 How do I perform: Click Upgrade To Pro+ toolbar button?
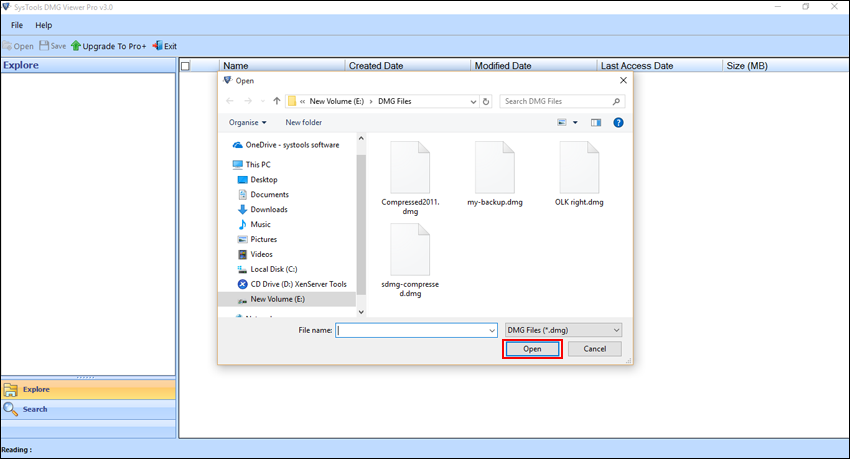tap(108, 46)
